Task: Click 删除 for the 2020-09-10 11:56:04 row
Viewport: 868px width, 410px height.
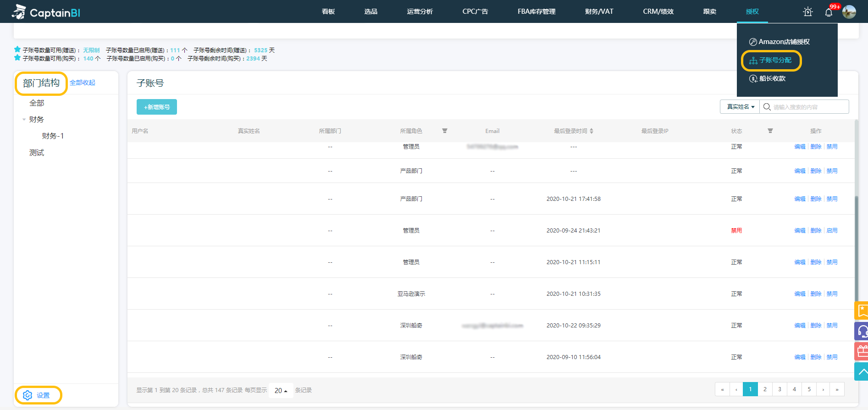Action: click(x=816, y=357)
